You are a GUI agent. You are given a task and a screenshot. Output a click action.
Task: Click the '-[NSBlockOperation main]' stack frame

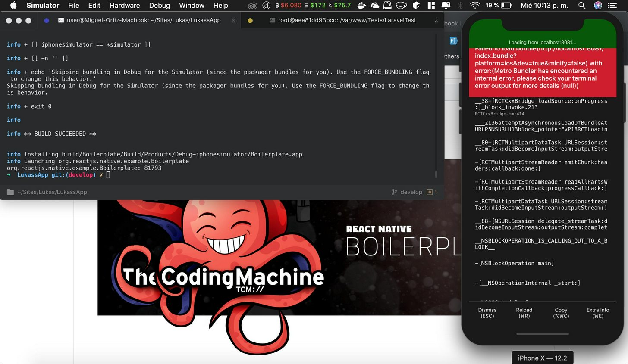tap(515, 263)
